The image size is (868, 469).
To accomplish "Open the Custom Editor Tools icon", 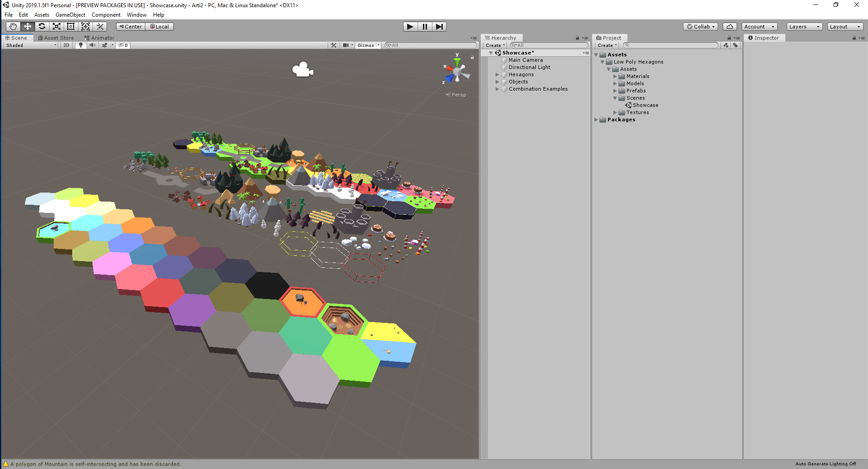I will [x=100, y=26].
